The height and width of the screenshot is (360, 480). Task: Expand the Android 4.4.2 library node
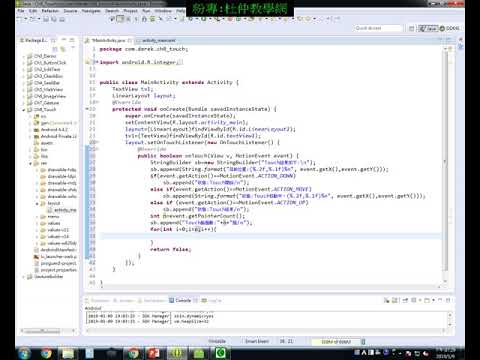pos(30,130)
